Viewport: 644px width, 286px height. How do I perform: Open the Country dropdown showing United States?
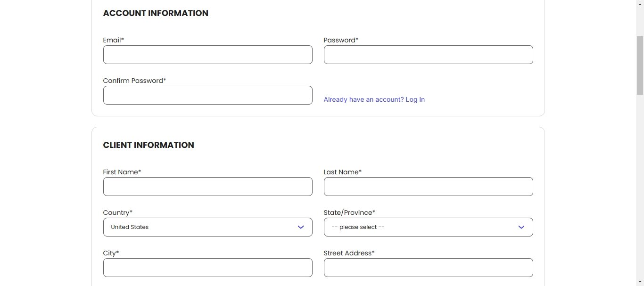[x=207, y=227]
